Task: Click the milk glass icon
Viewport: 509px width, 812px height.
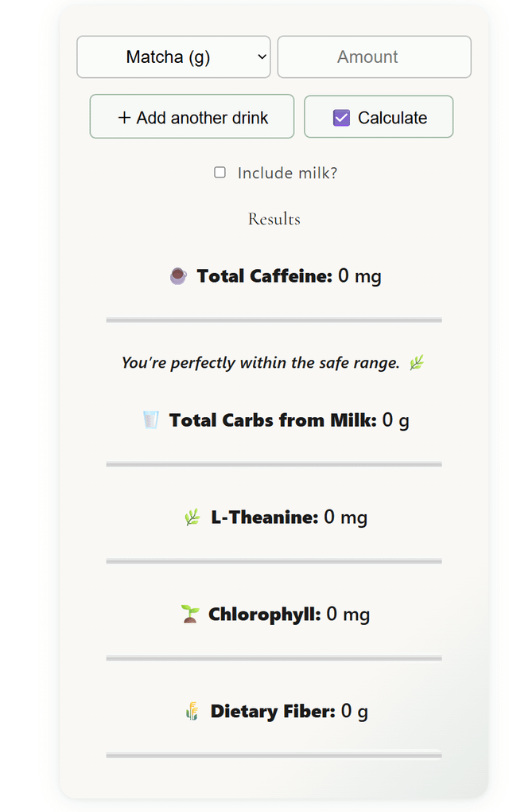Action: click(x=150, y=420)
